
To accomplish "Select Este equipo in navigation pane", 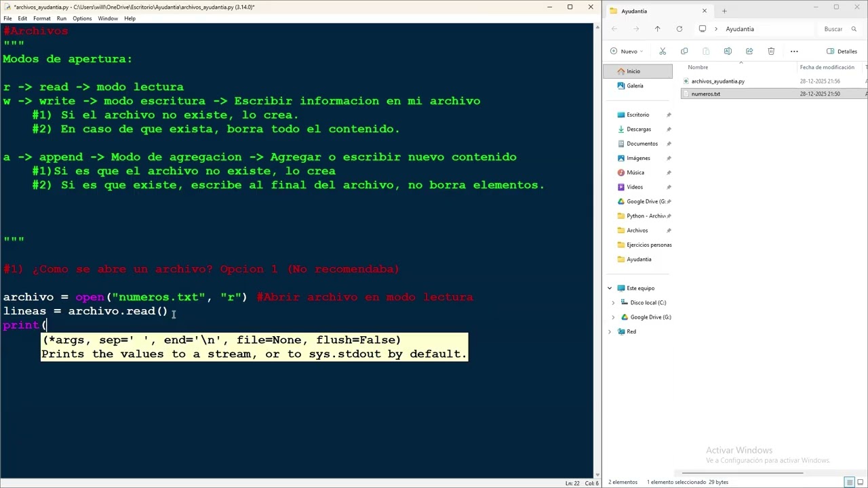I will tap(640, 288).
